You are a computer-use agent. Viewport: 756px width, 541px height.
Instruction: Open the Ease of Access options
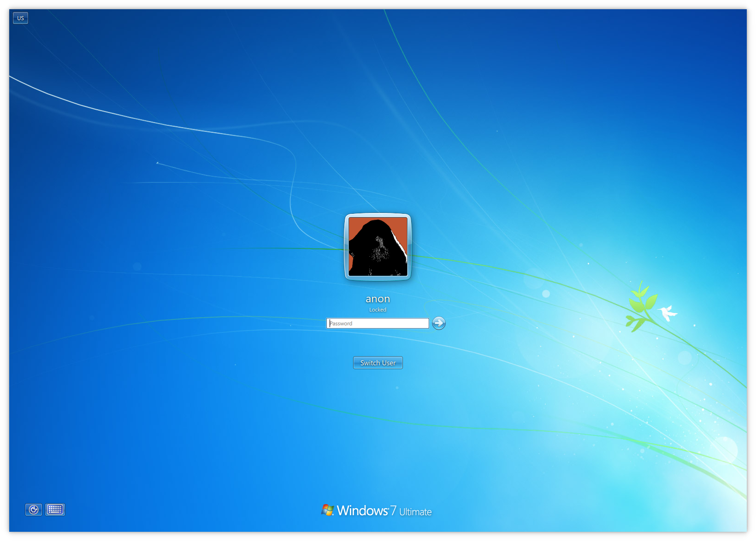34,509
